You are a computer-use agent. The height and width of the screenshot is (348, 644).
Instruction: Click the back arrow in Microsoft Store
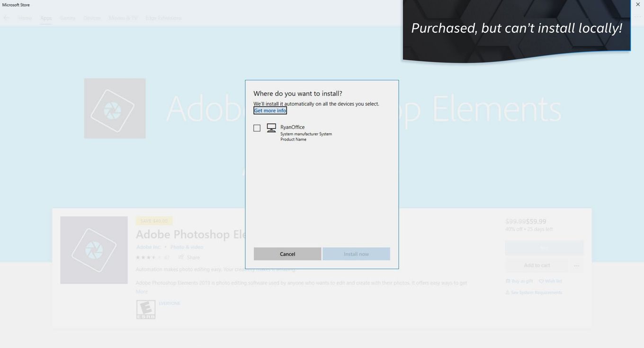[6, 18]
